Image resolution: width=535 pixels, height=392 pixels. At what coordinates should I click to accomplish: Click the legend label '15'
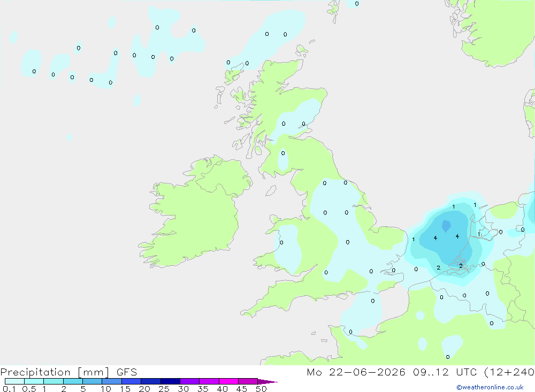(x=125, y=389)
